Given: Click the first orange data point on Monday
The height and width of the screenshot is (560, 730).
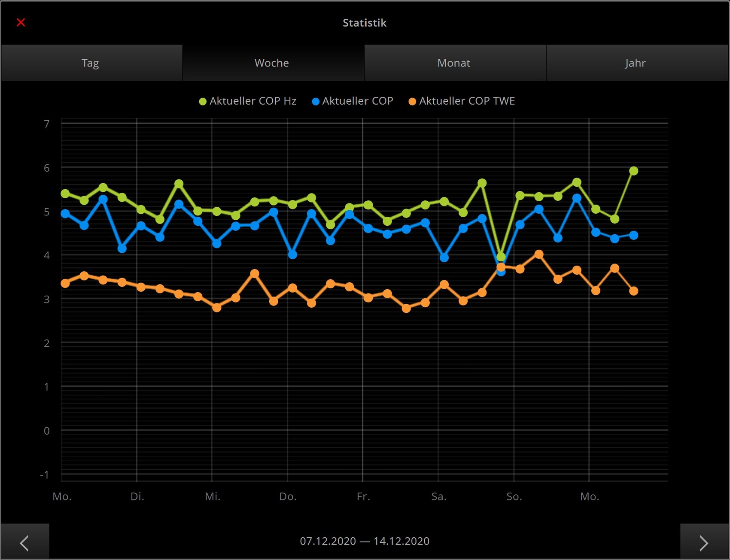Looking at the screenshot, I should [x=65, y=283].
